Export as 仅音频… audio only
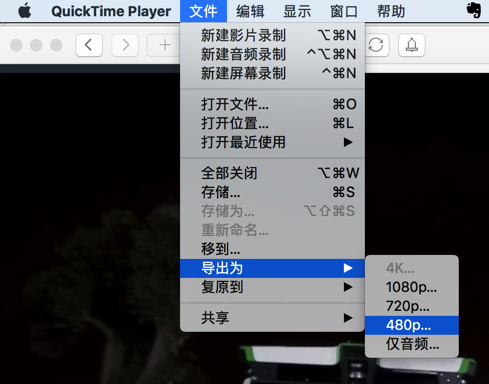Screen dimensions: 489x384 point(412,344)
